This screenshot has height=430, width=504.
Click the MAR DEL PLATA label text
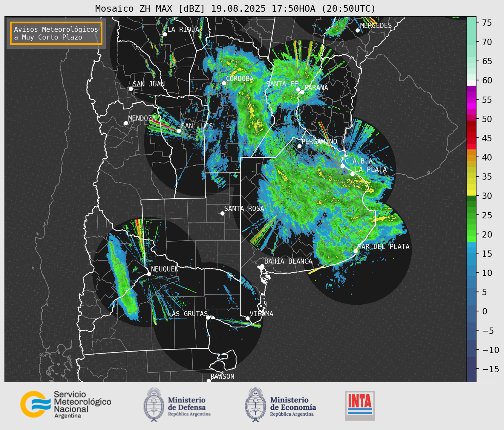(x=384, y=246)
